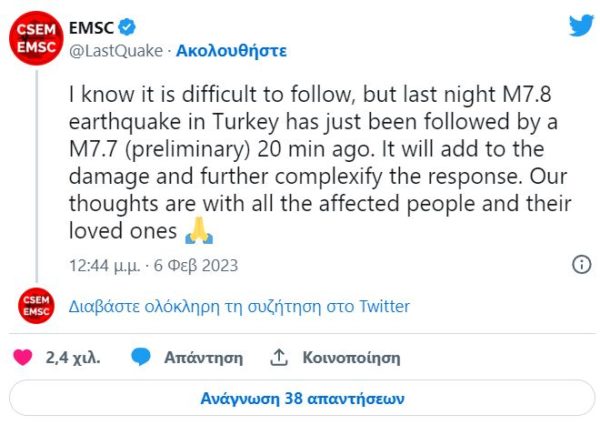Click the Twitter bird logo

tap(581, 26)
